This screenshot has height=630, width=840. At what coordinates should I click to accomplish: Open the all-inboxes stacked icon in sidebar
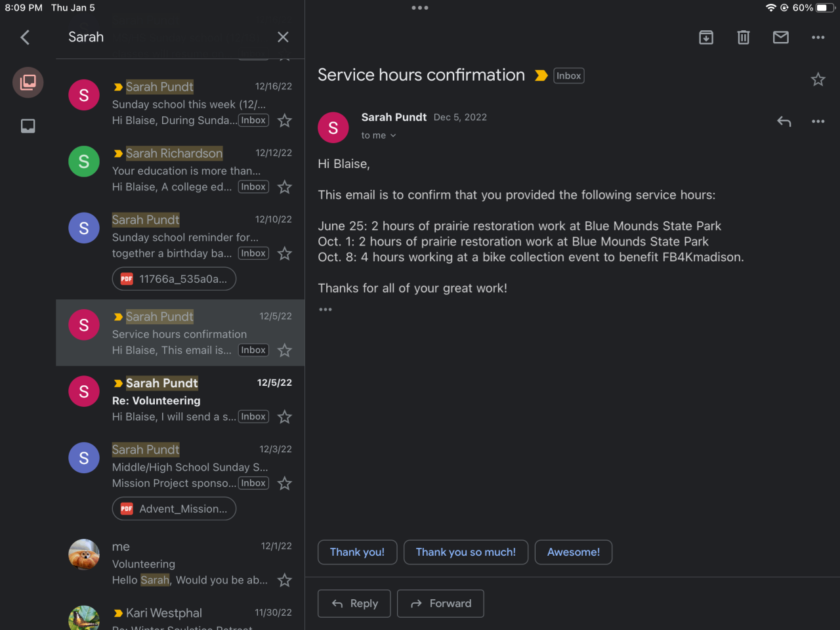tap(28, 83)
